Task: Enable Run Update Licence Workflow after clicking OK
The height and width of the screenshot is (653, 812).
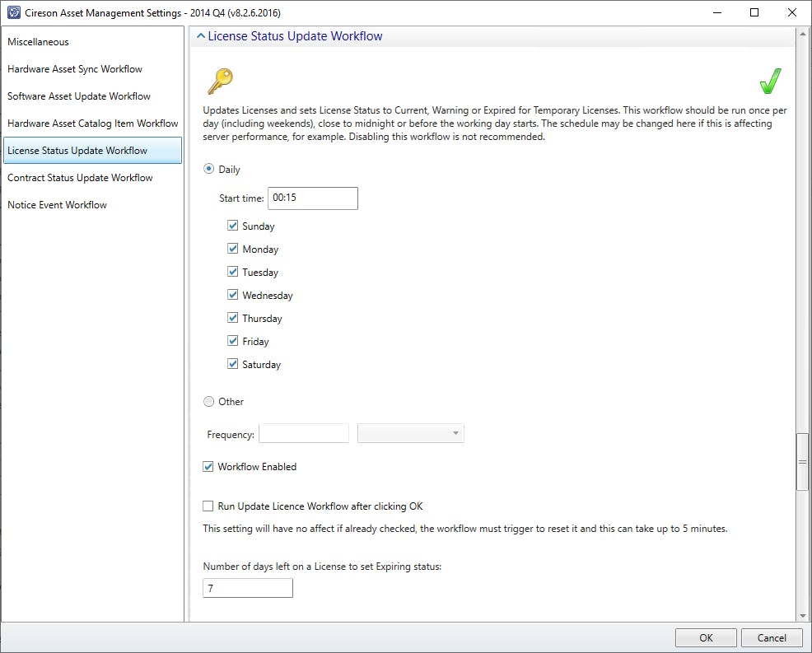Action: (x=208, y=506)
